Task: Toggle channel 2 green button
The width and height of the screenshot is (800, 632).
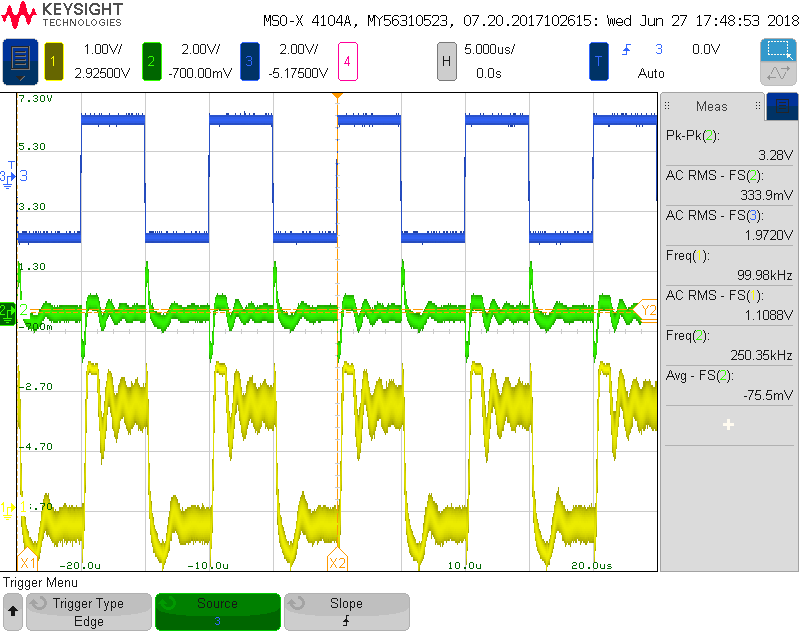Action: [152, 62]
